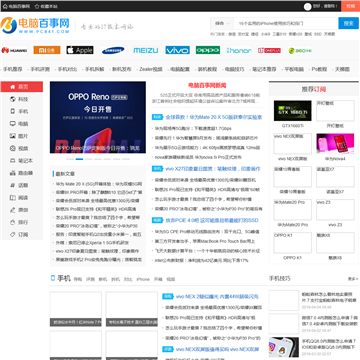Image resolution: width=360 pixels, height=360 pixels.
Task: Expand the 更多 link in 手机技巧 section
Action: point(353,279)
